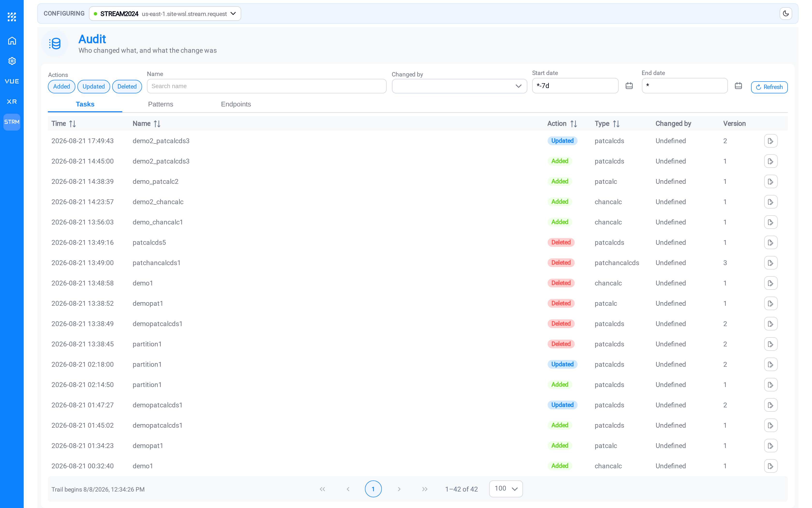
Task: Open the Home page from sidebar
Action: pyautogui.click(x=12, y=41)
